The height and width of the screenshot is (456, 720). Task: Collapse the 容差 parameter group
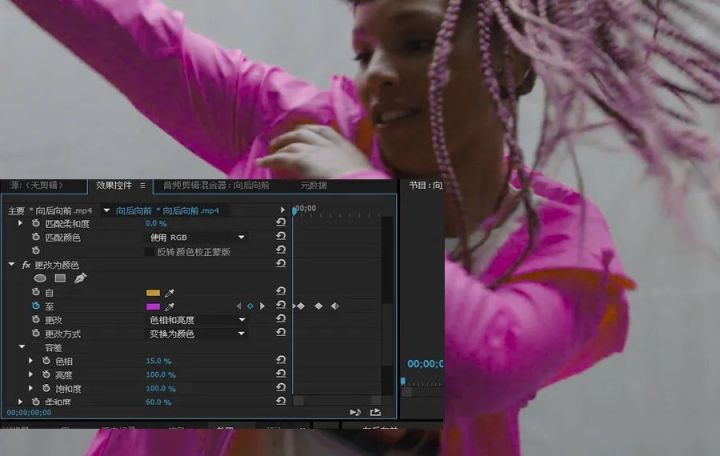coord(22,347)
